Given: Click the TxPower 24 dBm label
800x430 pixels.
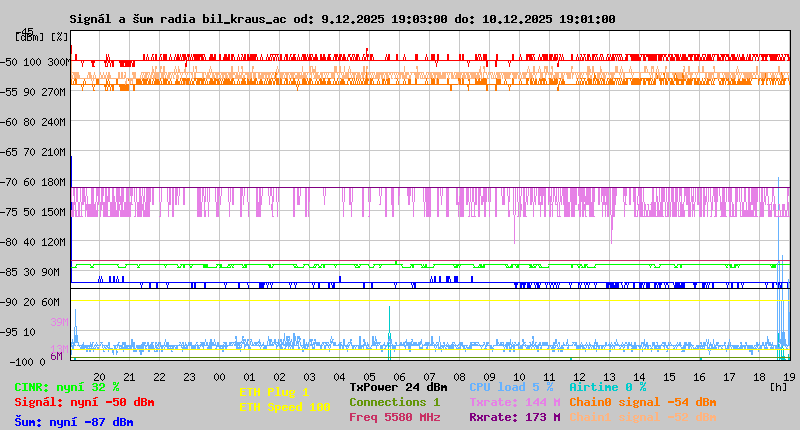Looking at the screenshot, I should pos(398,387).
